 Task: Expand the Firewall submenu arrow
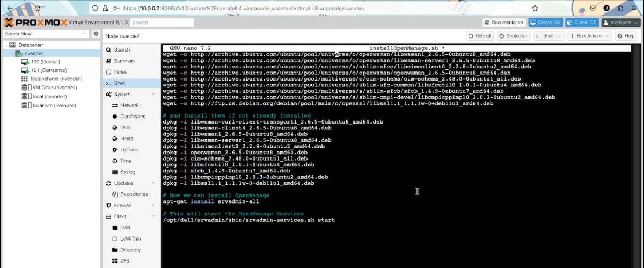[x=153, y=205]
